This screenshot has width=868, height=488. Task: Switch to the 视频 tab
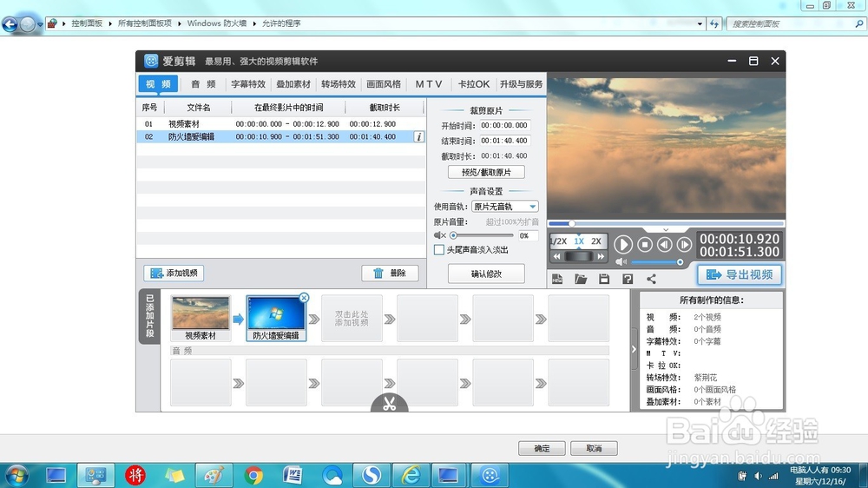coord(158,84)
